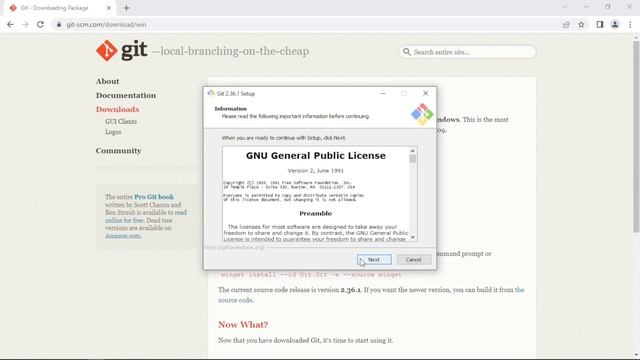Click the bold '2.36.1' version number on the page

(x=351, y=290)
